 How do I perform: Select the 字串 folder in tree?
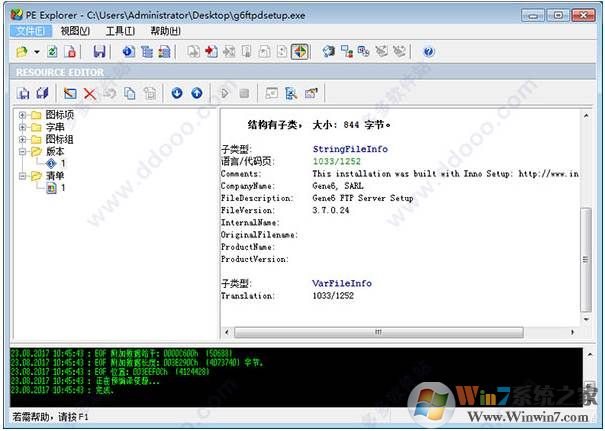(x=55, y=127)
